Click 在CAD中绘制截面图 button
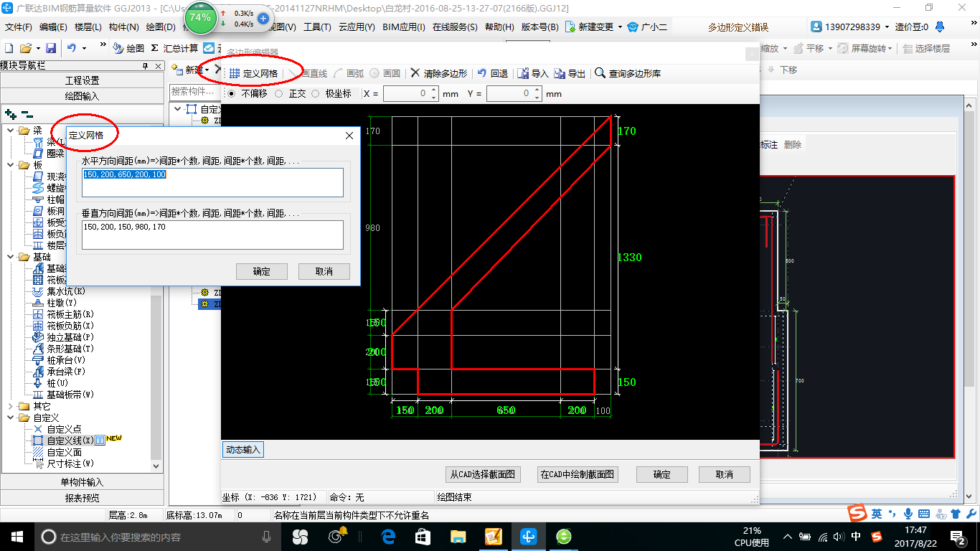 (x=578, y=474)
